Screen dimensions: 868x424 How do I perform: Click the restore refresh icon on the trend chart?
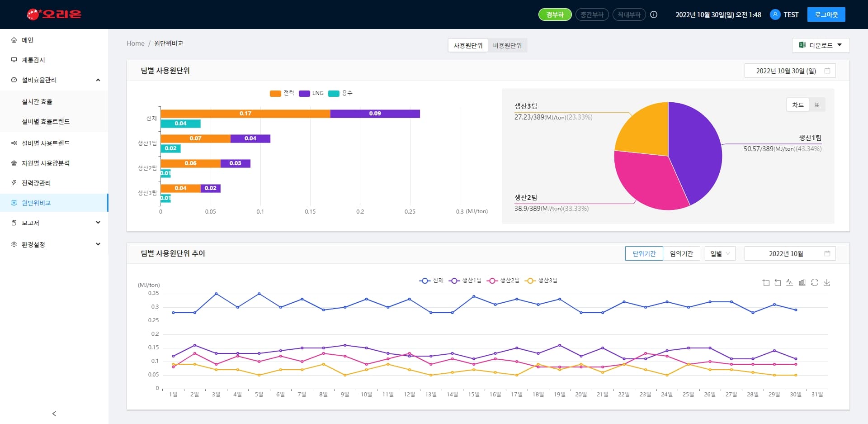[815, 282]
